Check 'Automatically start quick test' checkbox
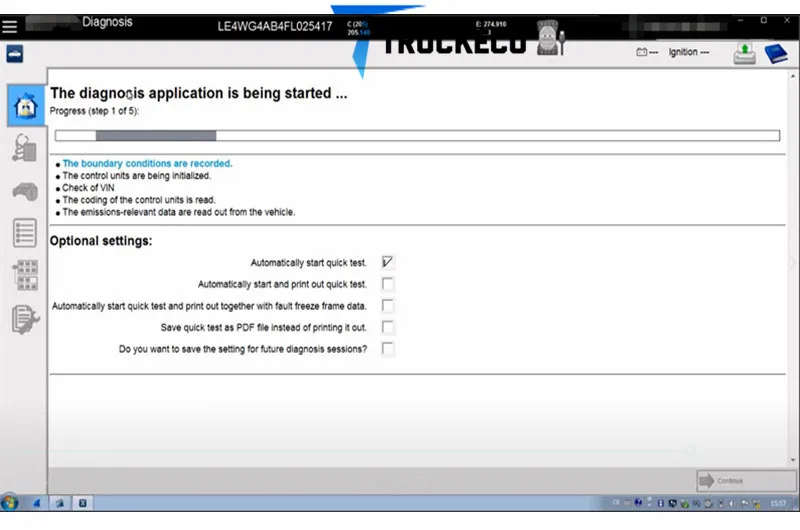800x530 pixels. (387, 262)
